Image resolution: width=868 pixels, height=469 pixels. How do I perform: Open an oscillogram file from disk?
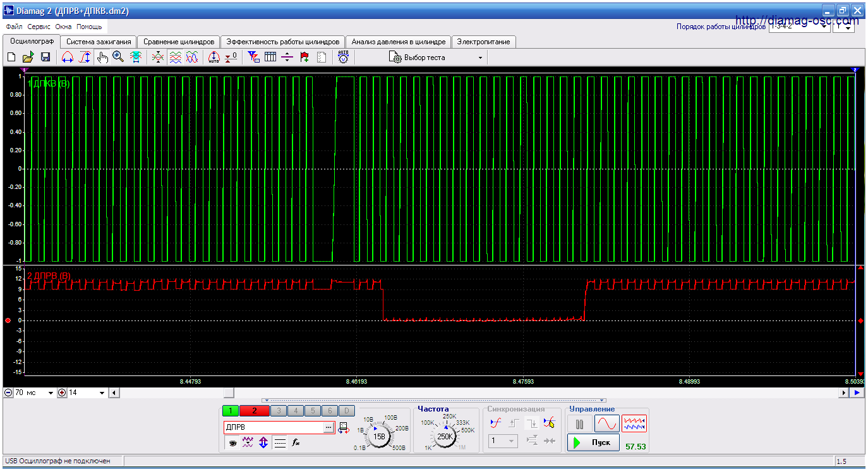[28, 58]
